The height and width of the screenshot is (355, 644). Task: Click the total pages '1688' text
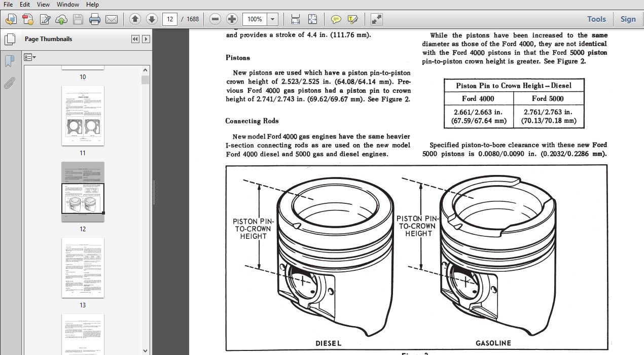tap(193, 19)
